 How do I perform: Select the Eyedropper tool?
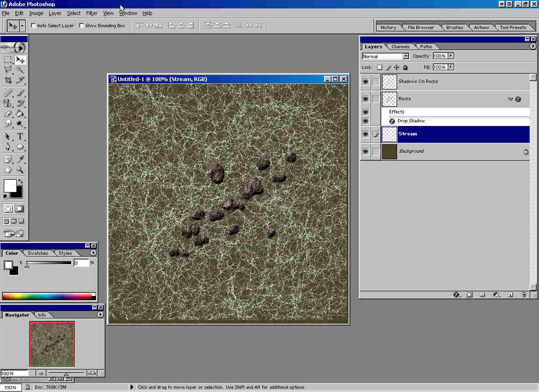point(21,160)
